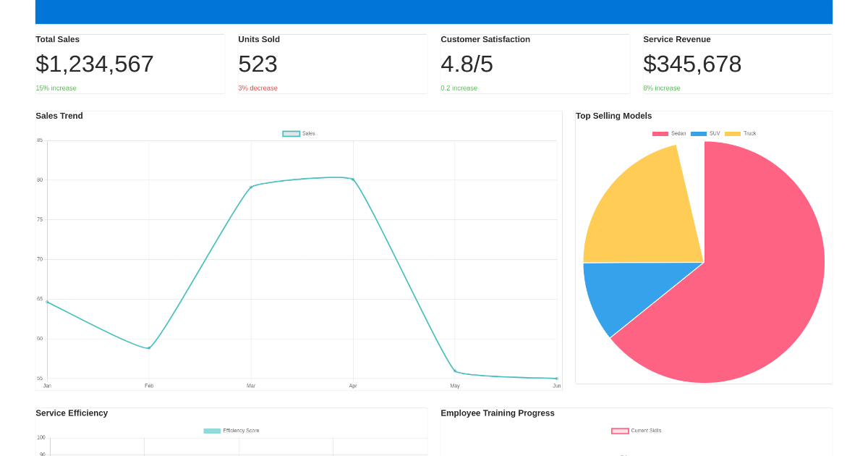Click the Units Sold card showing 523
The image size is (868, 456).
pyautogui.click(x=332, y=63)
